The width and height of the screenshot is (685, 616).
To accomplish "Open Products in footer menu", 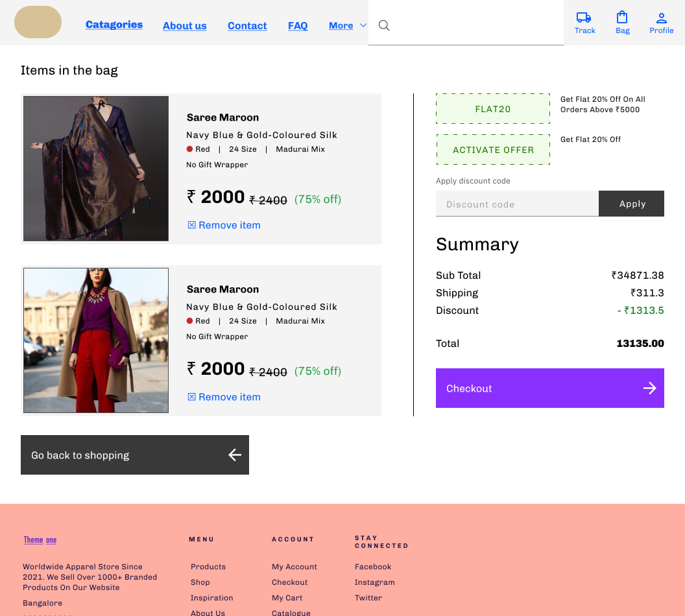I will (208, 567).
